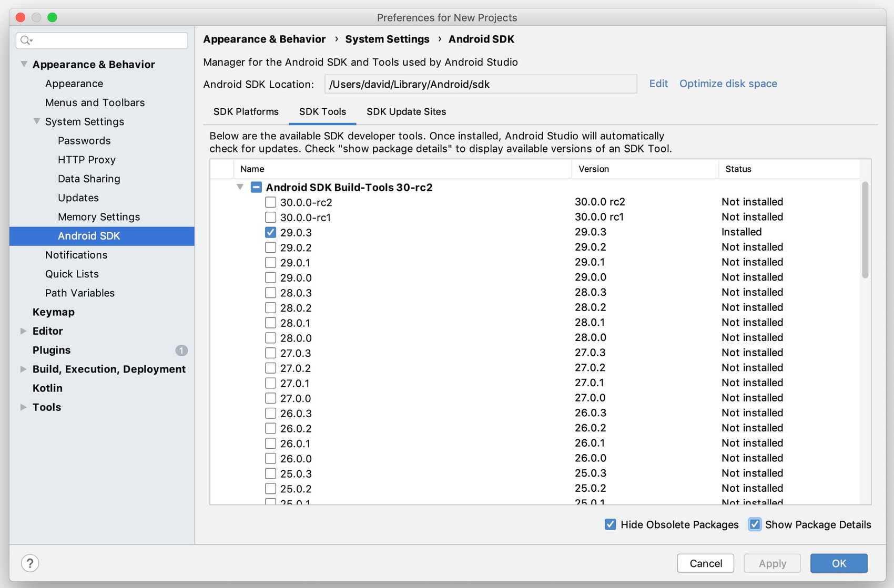Click Optimize disk space link
Image resolution: width=894 pixels, height=588 pixels.
pos(728,84)
